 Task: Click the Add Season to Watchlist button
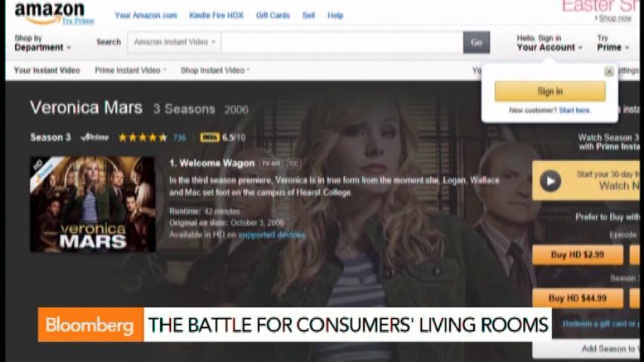(587, 348)
